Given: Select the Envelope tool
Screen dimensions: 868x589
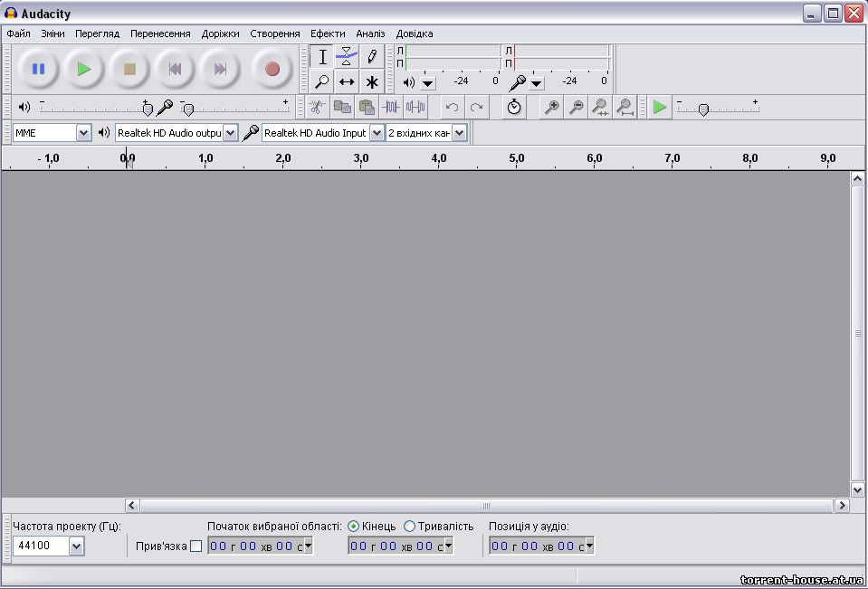Looking at the screenshot, I should point(347,56).
